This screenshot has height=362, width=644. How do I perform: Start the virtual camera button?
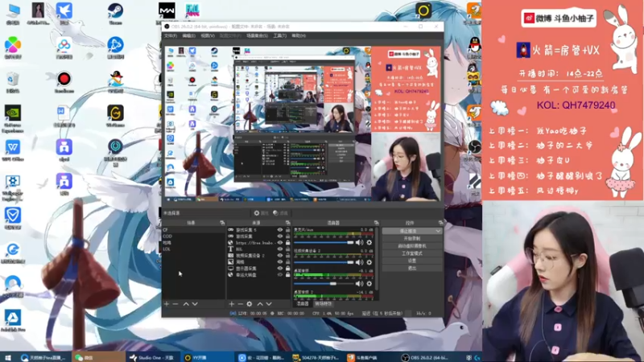pos(412,246)
